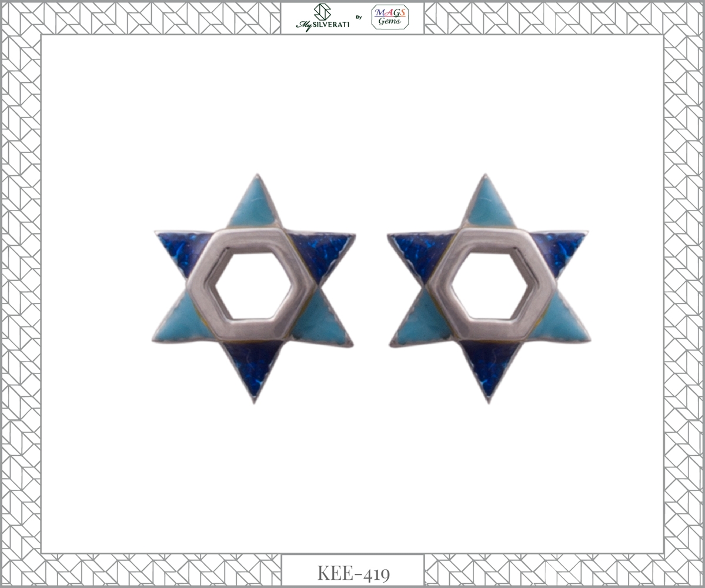Image resolution: width=705 pixels, height=588 pixels.
Task: Click the MAGS Gems logo
Action: click(x=390, y=17)
